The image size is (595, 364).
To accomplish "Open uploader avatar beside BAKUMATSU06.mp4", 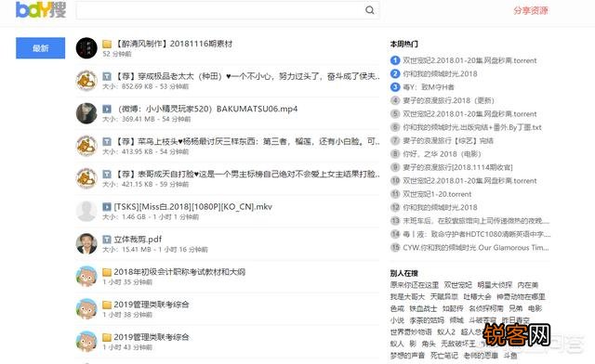I will pos(86,113).
